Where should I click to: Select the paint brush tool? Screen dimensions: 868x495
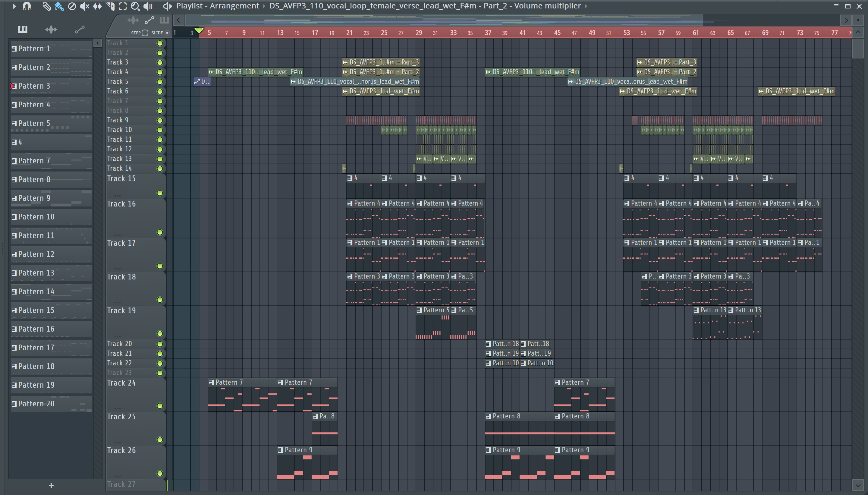pyautogui.click(x=59, y=6)
